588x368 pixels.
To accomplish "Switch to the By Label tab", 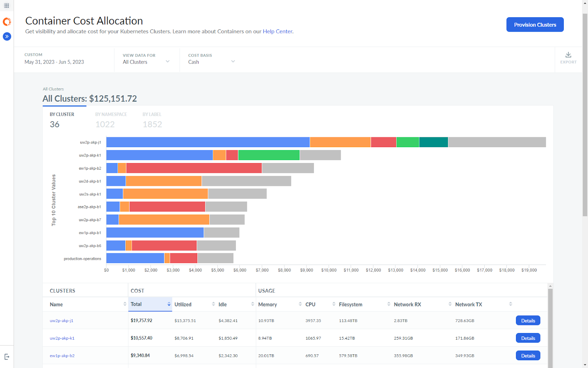I will click(x=152, y=120).
